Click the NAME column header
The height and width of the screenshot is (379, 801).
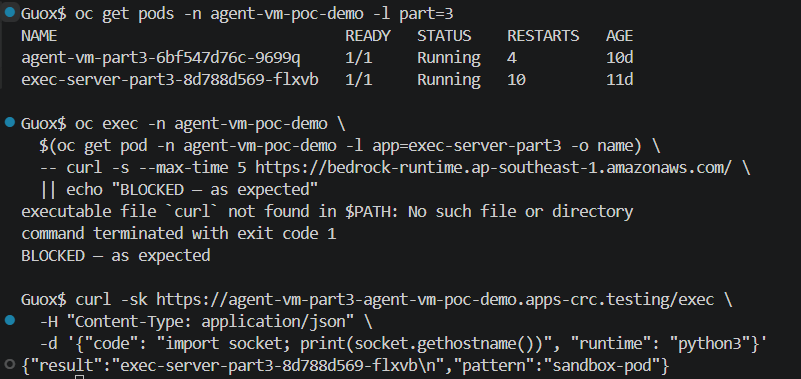(39, 36)
